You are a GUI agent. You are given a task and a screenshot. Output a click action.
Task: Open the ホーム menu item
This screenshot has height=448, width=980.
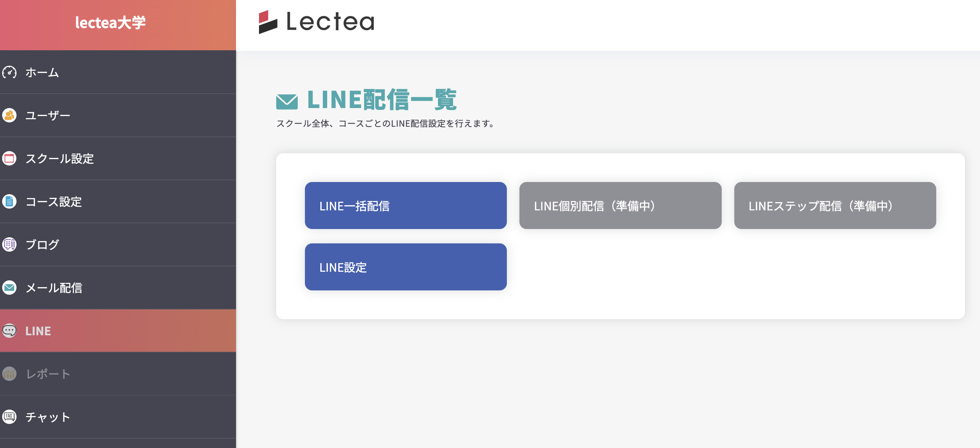pyautogui.click(x=42, y=72)
